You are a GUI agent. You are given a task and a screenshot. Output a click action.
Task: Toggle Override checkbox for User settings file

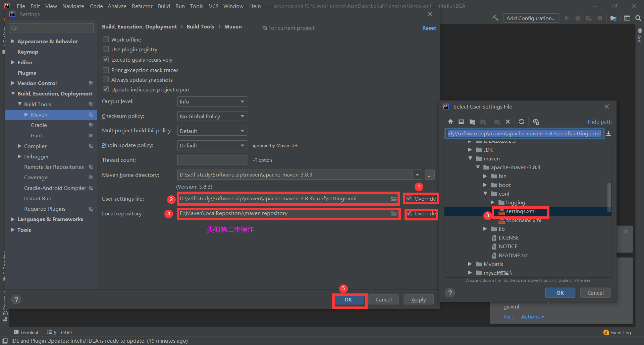click(x=409, y=199)
